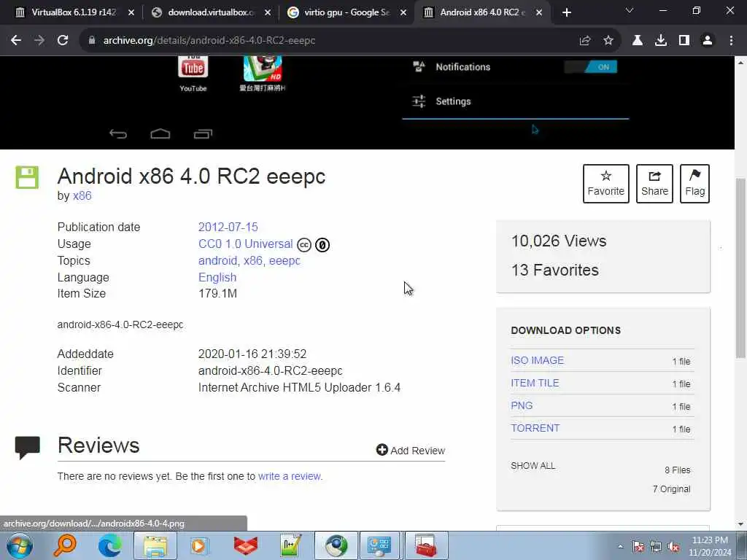The width and height of the screenshot is (747, 560).
Task: Click the CC zero icon
Action: pyautogui.click(x=322, y=245)
